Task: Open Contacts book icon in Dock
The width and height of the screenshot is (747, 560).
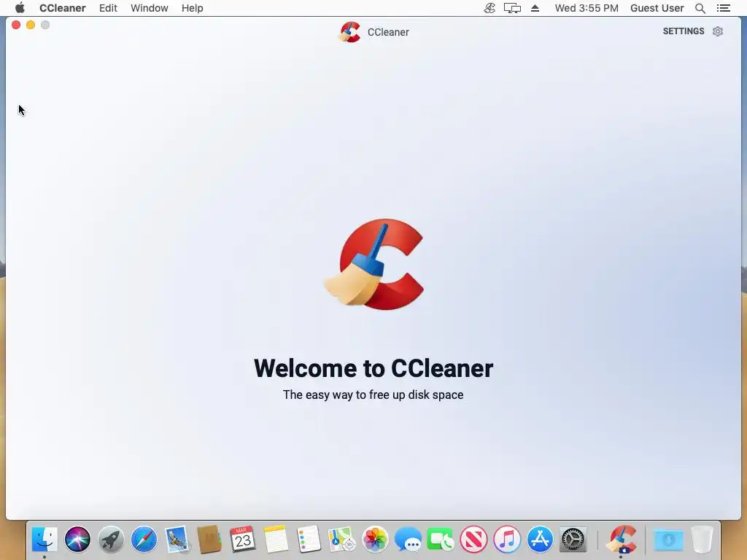Action: point(209,540)
